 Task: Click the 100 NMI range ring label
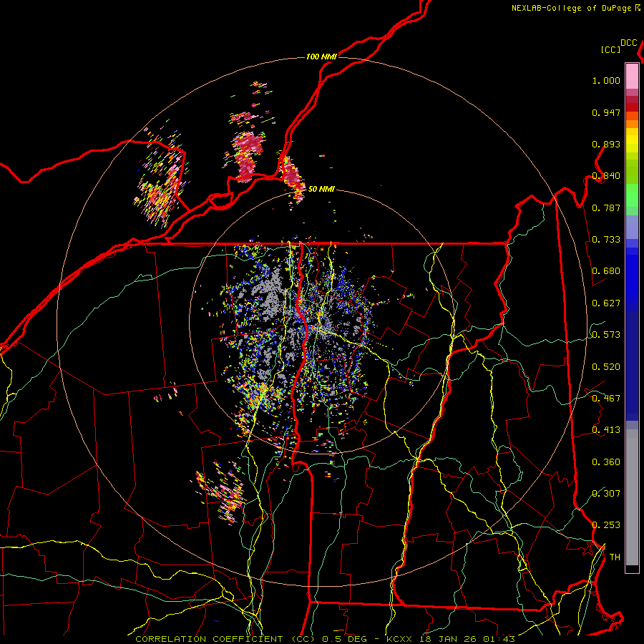point(321,57)
